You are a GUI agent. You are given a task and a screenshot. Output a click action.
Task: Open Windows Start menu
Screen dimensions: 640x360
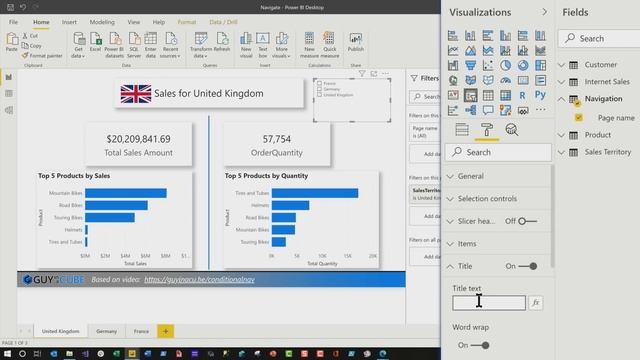(x=7, y=354)
